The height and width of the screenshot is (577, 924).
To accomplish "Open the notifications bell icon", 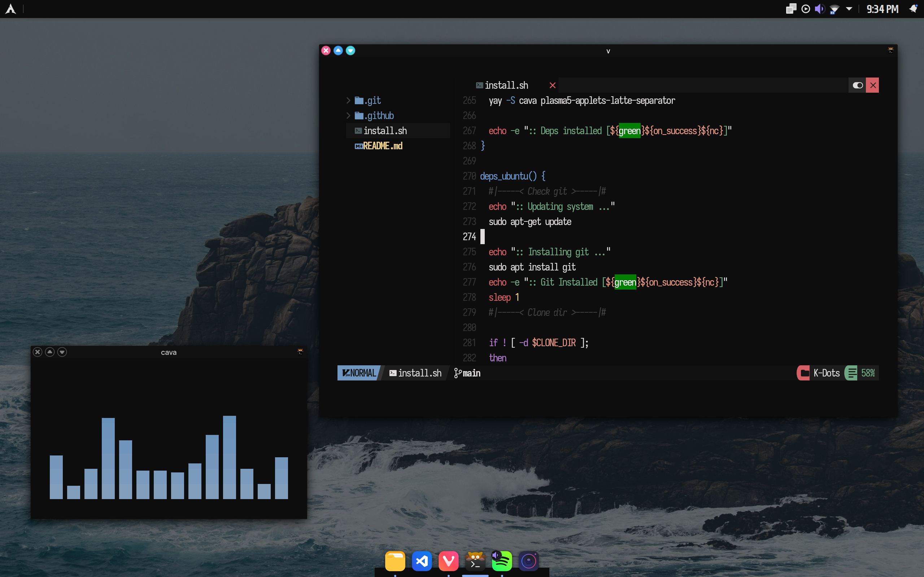I will (x=913, y=9).
